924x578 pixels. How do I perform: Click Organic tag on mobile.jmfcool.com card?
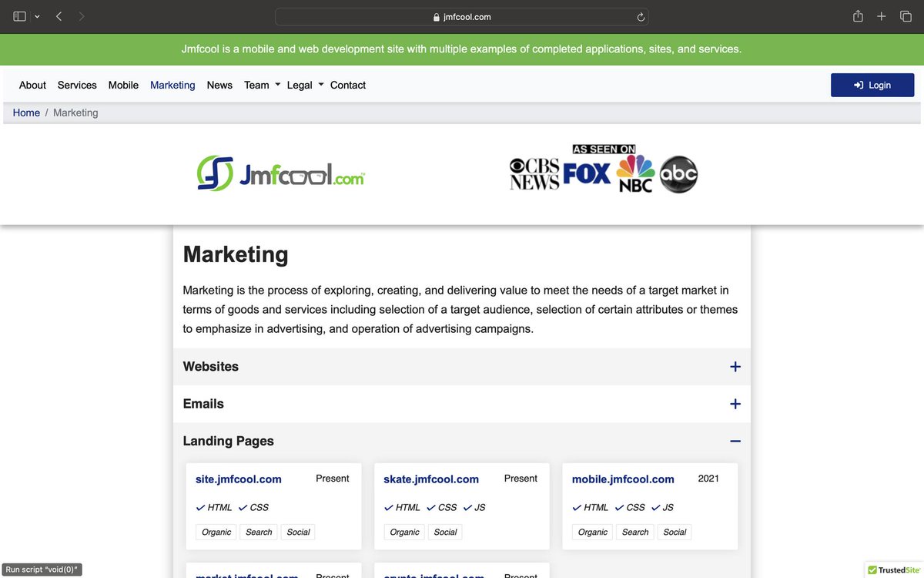[593, 532]
